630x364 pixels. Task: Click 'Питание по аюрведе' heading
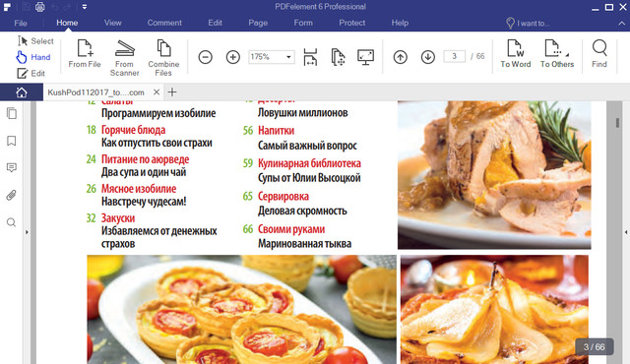coord(145,159)
